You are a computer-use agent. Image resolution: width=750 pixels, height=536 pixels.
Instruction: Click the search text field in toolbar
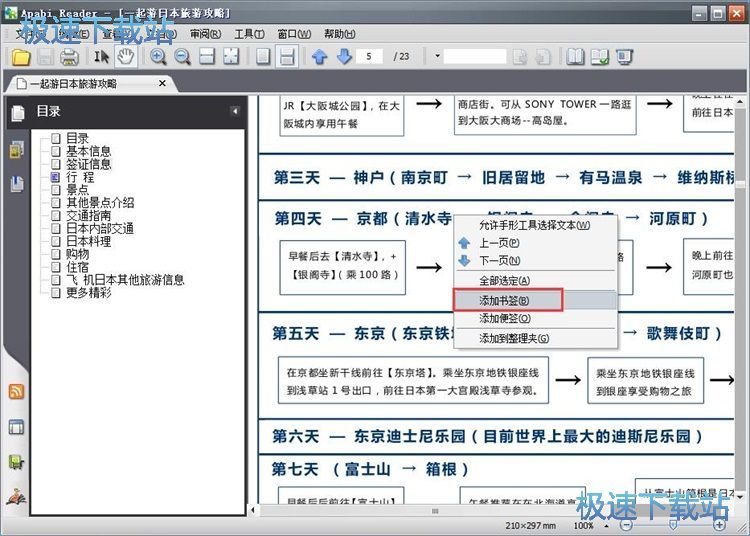[474, 56]
